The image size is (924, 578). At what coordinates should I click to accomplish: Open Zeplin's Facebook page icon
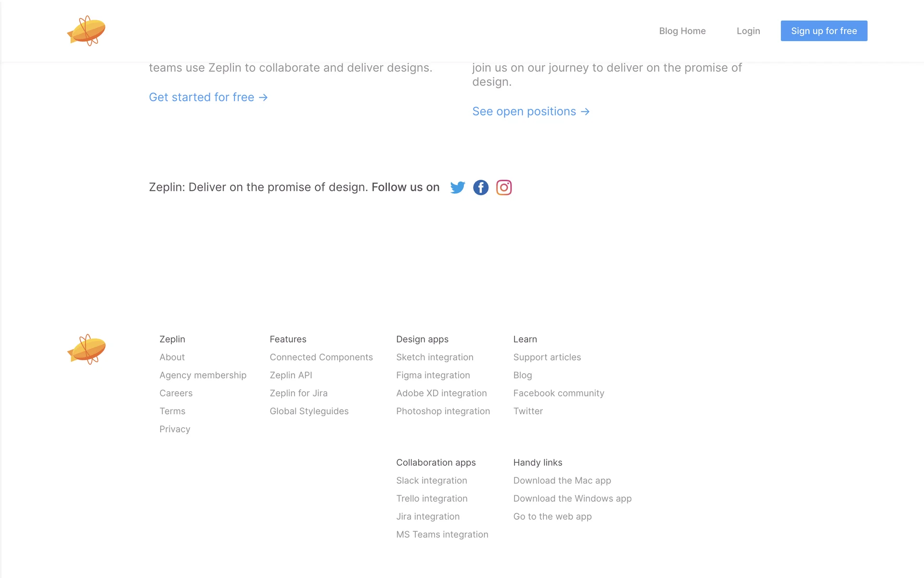[481, 187]
